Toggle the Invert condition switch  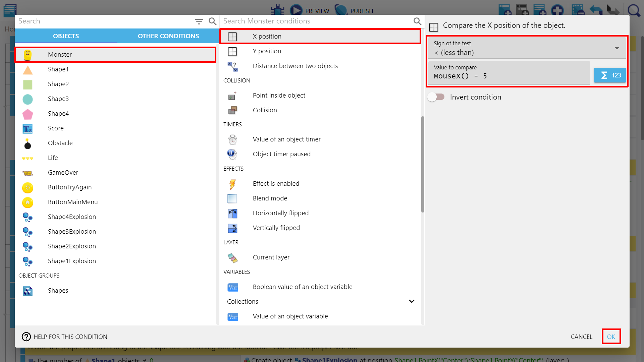pyautogui.click(x=436, y=97)
